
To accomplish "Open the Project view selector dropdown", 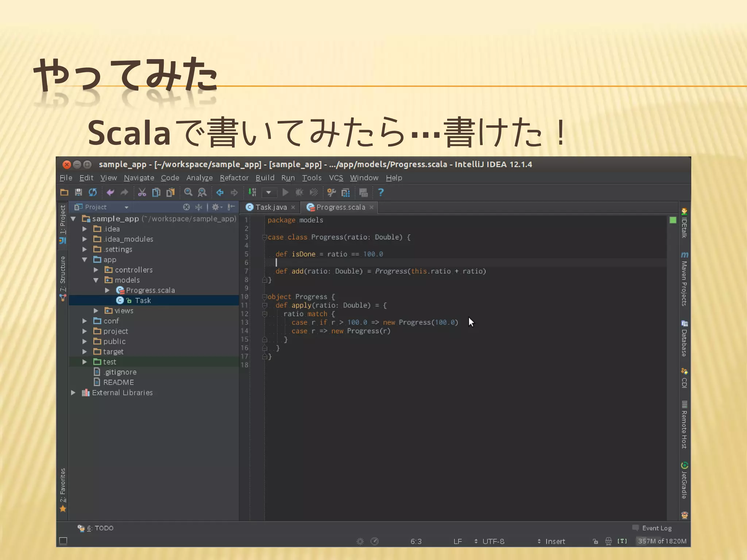I will 101,207.
